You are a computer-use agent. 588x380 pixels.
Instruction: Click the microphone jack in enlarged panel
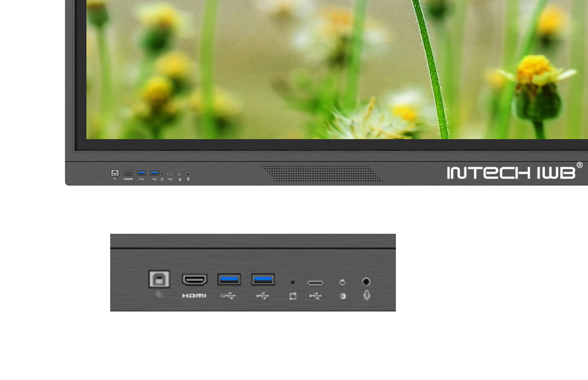point(366,282)
